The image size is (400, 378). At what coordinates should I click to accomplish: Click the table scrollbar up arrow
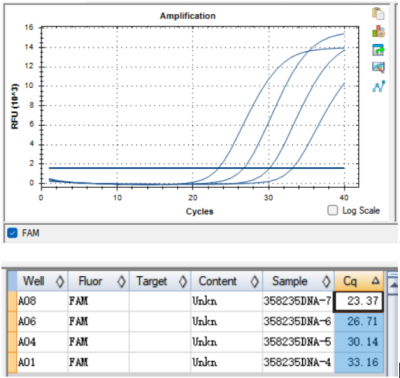pos(393,284)
